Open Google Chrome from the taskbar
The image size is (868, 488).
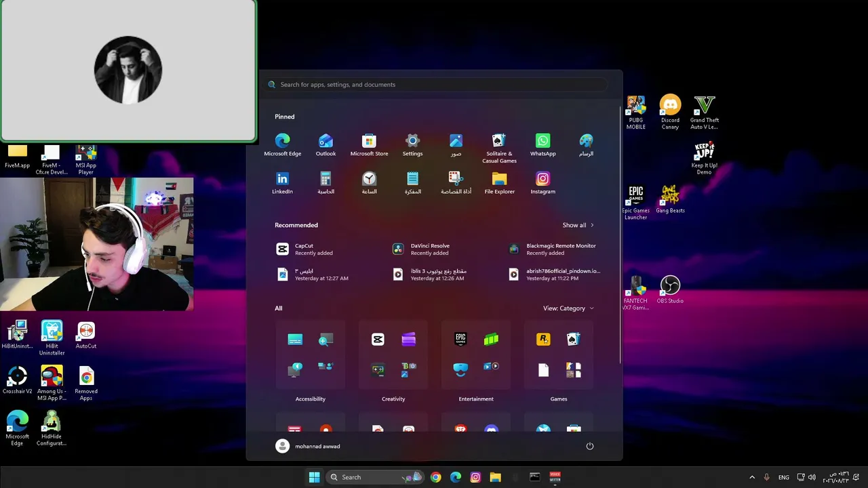(x=435, y=477)
